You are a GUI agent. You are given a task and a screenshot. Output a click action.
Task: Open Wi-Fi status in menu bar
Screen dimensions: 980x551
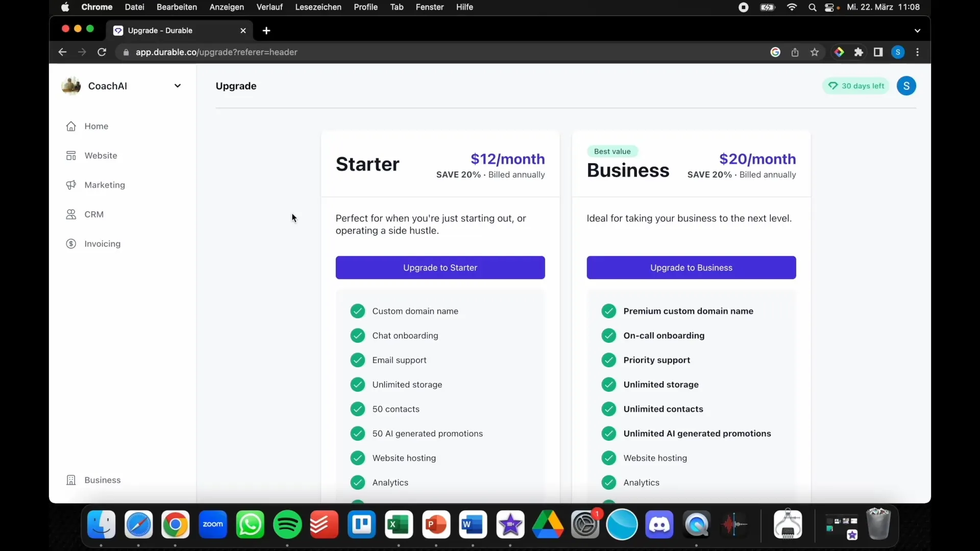792,7
